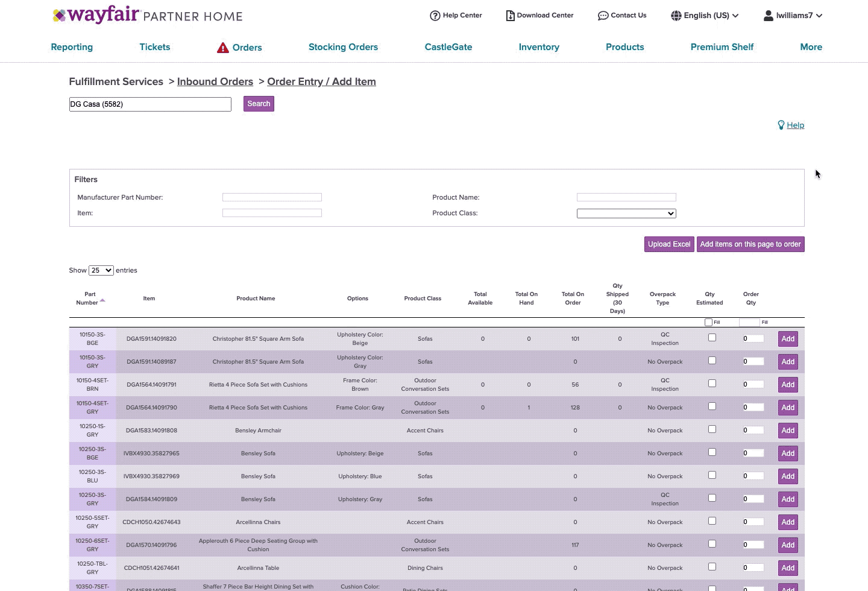Sort by Product Class column header
The image size is (868, 591).
click(423, 299)
